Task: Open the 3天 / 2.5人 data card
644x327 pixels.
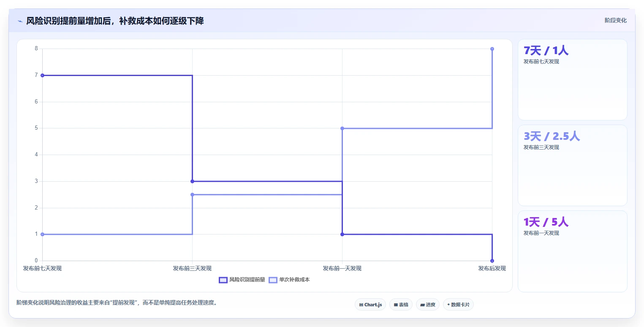Action: pyautogui.click(x=572, y=165)
